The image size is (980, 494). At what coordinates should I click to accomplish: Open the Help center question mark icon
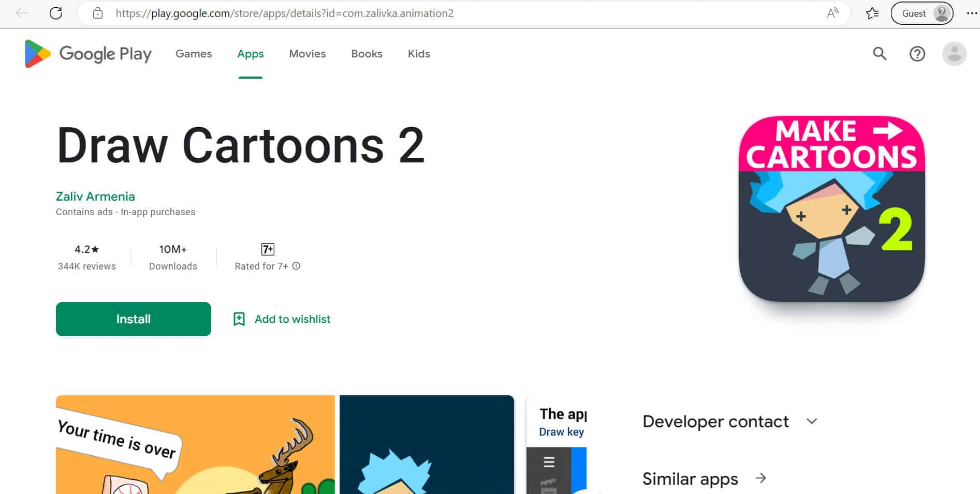(917, 54)
